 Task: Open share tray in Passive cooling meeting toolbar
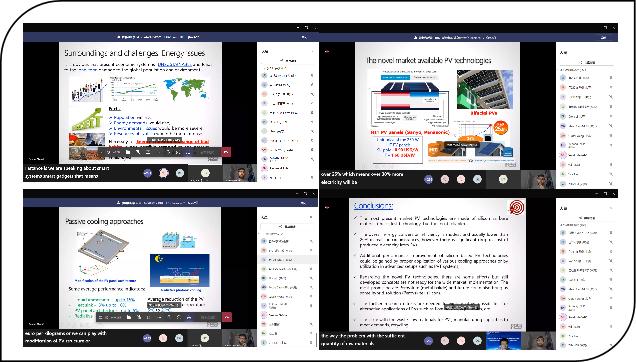coord(149,317)
